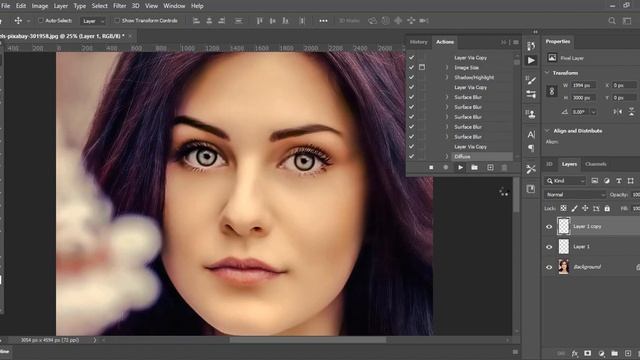Open the three-dots more align options
The height and width of the screenshot is (360, 640).
pyautogui.click(x=323, y=20)
